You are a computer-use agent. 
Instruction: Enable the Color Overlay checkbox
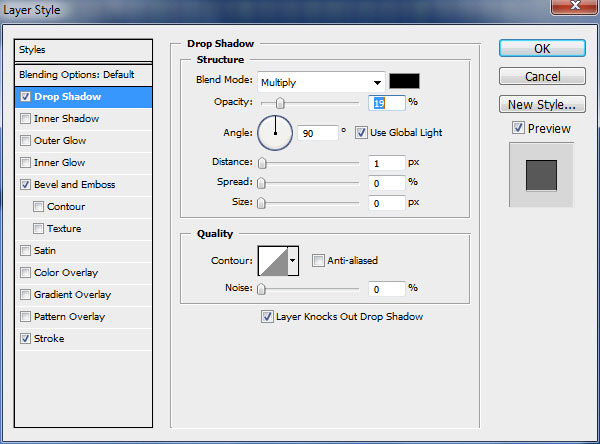[25, 273]
